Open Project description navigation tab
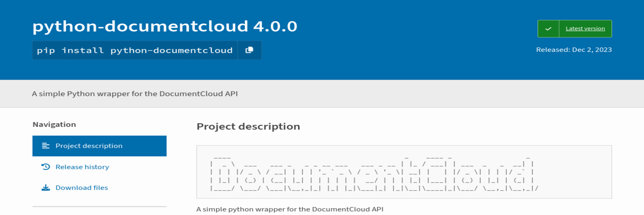Viewport: 644px width, 215px height. pos(100,146)
